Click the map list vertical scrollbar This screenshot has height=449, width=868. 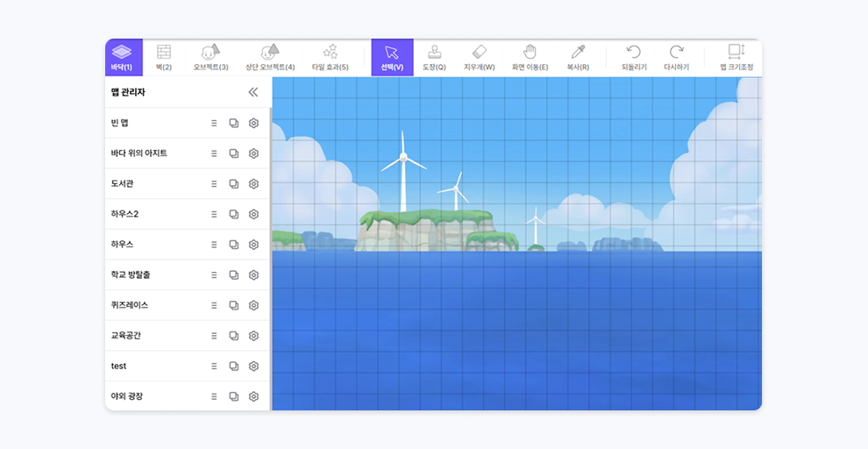271,259
